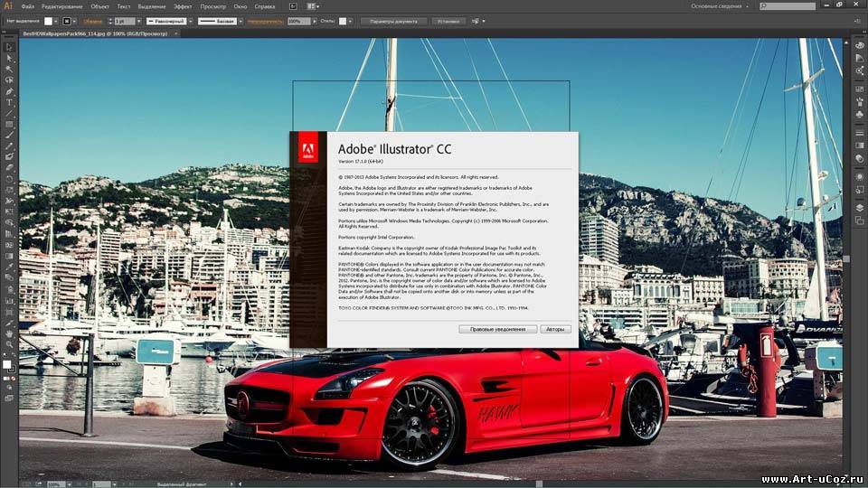Open the Stroke panel icon
The image size is (868, 488).
pos(859,133)
